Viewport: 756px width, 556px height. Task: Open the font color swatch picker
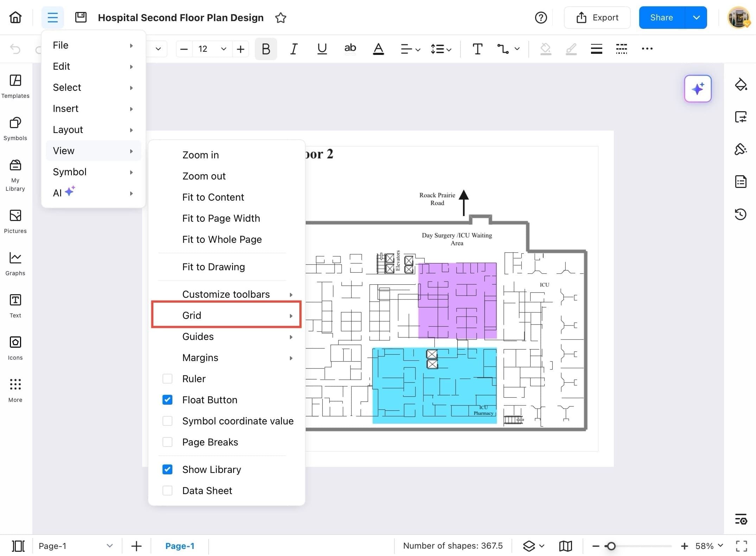378,49
